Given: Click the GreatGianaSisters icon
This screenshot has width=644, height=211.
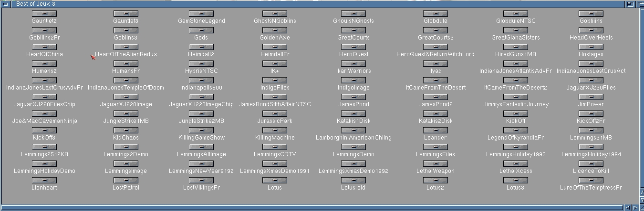Looking at the screenshot, I should pyautogui.click(x=516, y=30).
